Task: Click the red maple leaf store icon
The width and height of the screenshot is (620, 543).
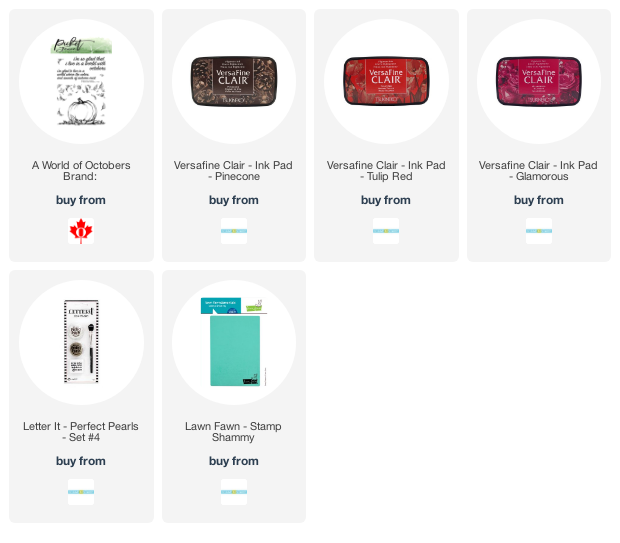Action: [x=81, y=231]
